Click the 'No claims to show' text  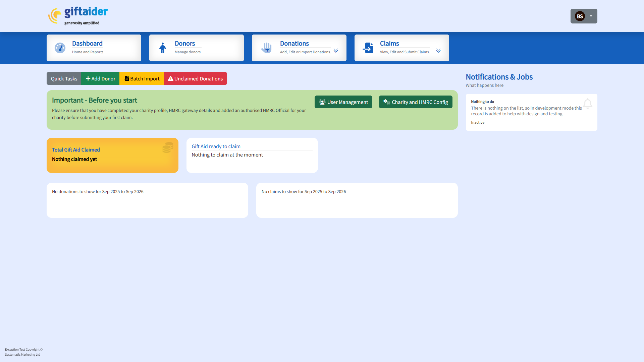304,192
